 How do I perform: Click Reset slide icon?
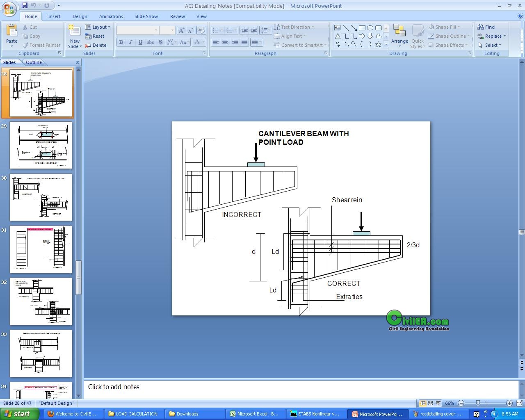coord(88,36)
